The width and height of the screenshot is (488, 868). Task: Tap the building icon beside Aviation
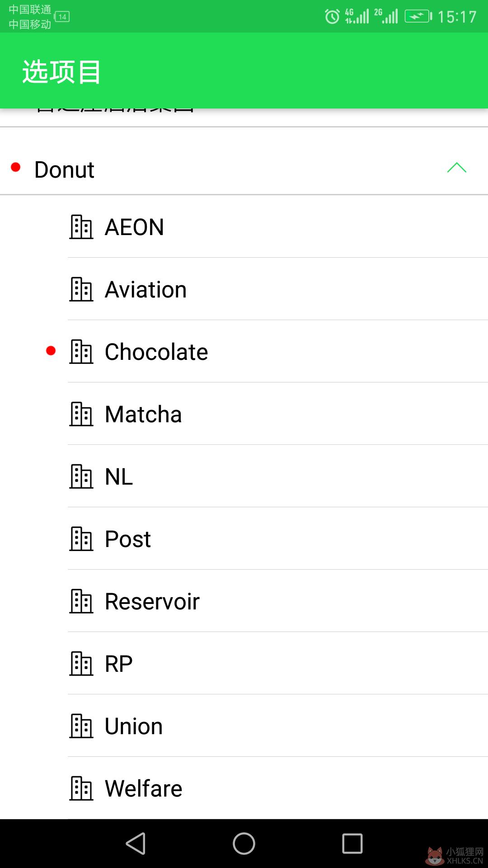coord(81,289)
